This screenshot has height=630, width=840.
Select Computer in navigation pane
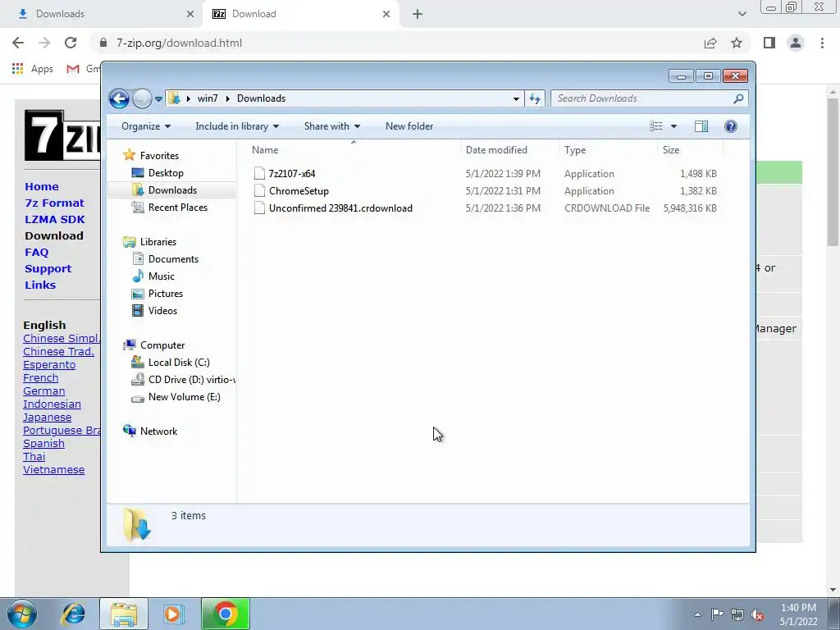click(x=162, y=345)
